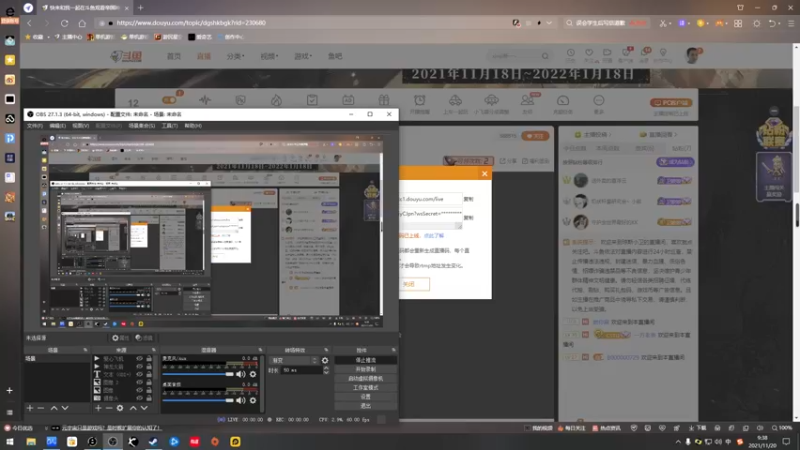Start the OBS virtual camera
The image size is (800, 450).
[x=365, y=379]
